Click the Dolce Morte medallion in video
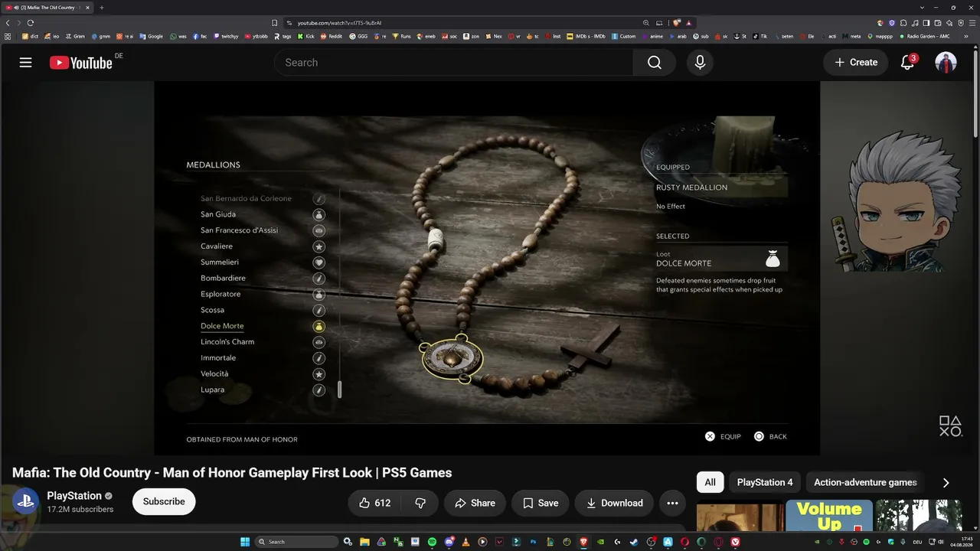Image resolution: width=980 pixels, height=551 pixels. click(x=452, y=360)
